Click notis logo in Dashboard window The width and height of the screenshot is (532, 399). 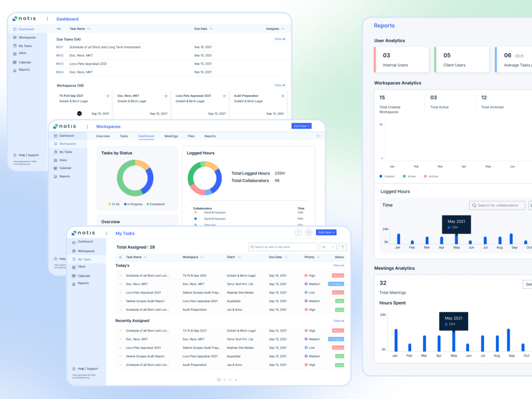pyautogui.click(x=24, y=19)
